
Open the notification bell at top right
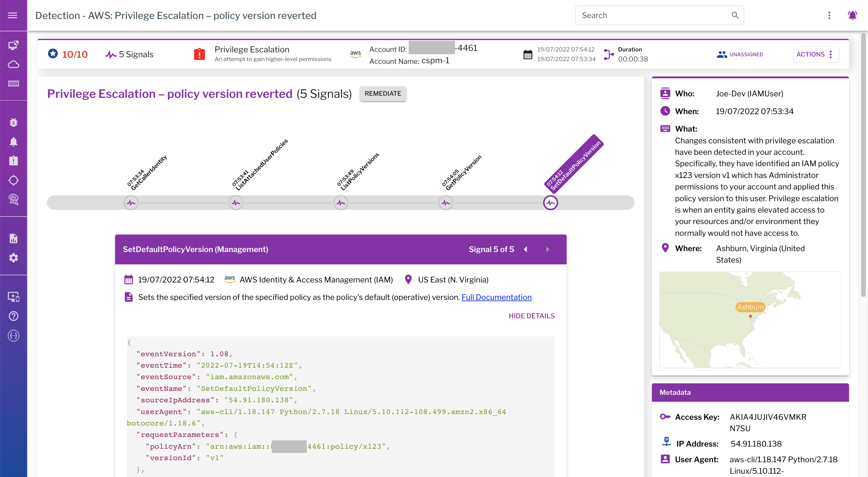coord(852,15)
